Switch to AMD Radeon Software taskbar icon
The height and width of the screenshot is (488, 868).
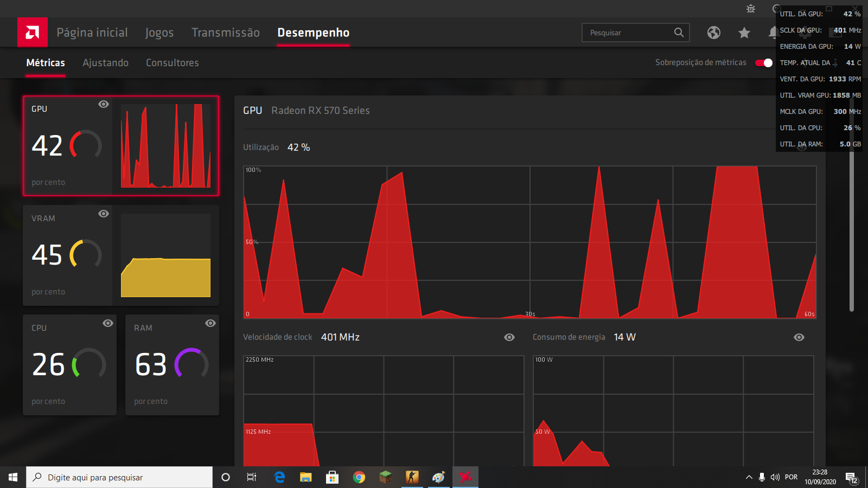click(x=465, y=477)
